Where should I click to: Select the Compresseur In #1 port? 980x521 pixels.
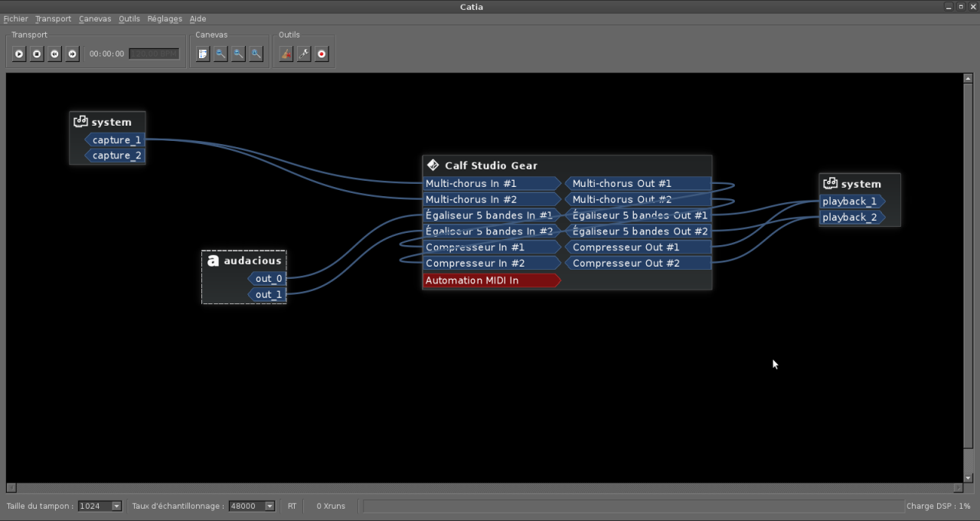click(x=492, y=247)
